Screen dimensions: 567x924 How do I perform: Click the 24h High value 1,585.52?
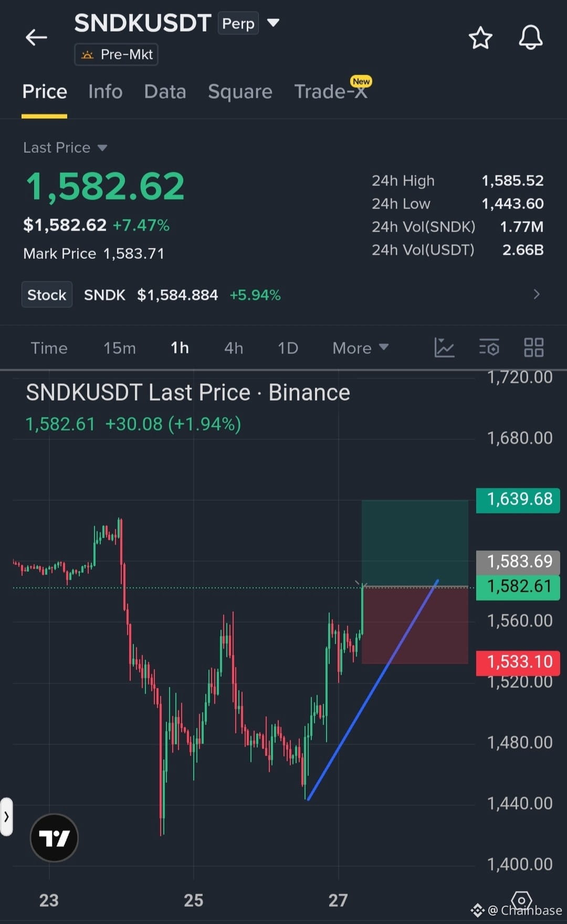coord(512,181)
